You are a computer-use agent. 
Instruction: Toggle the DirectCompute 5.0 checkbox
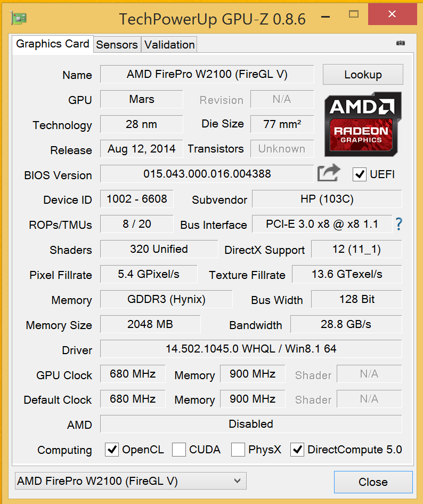297,450
